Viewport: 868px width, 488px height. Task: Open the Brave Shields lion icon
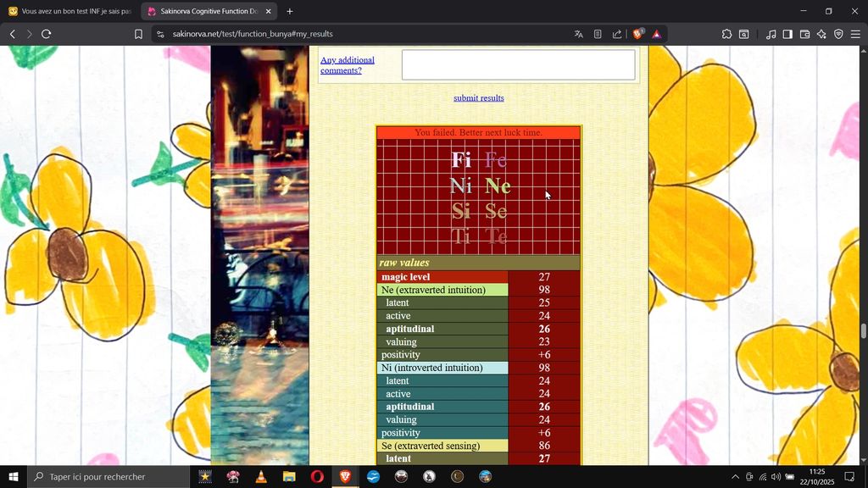tap(637, 34)
